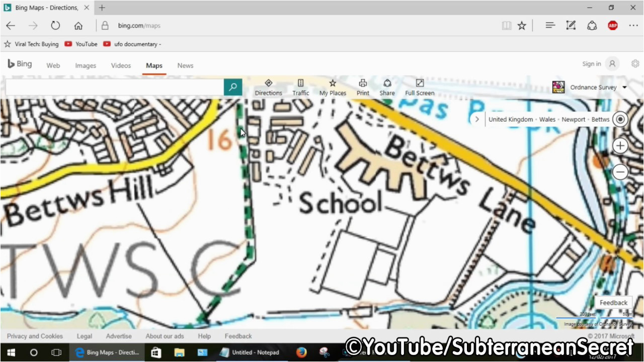Screen dimensions: 644x362
Task: Locate me with the target icon
Action: [x=620, y=119]
